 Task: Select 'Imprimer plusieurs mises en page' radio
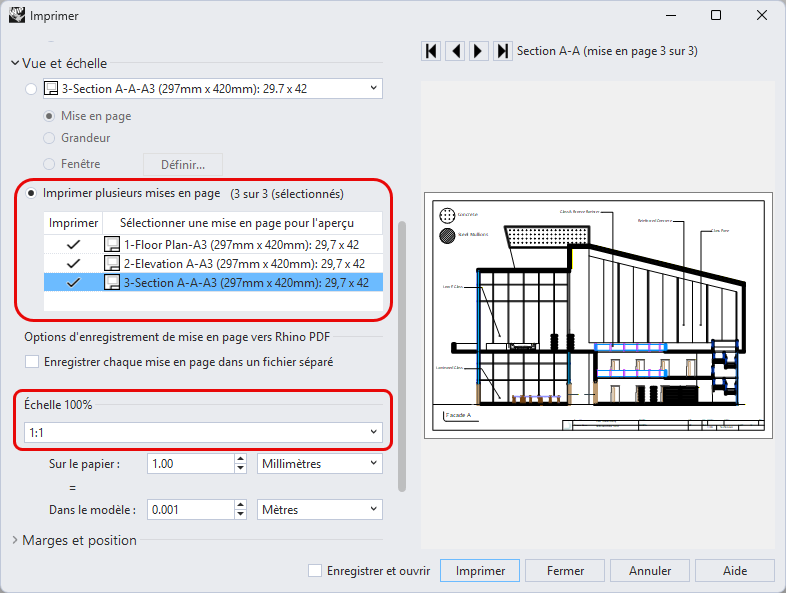(x=32, y=193)
